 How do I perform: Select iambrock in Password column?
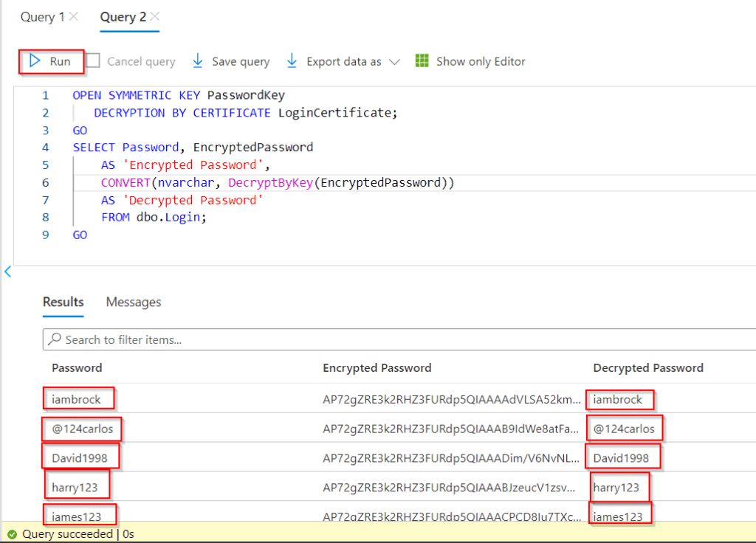76,399
